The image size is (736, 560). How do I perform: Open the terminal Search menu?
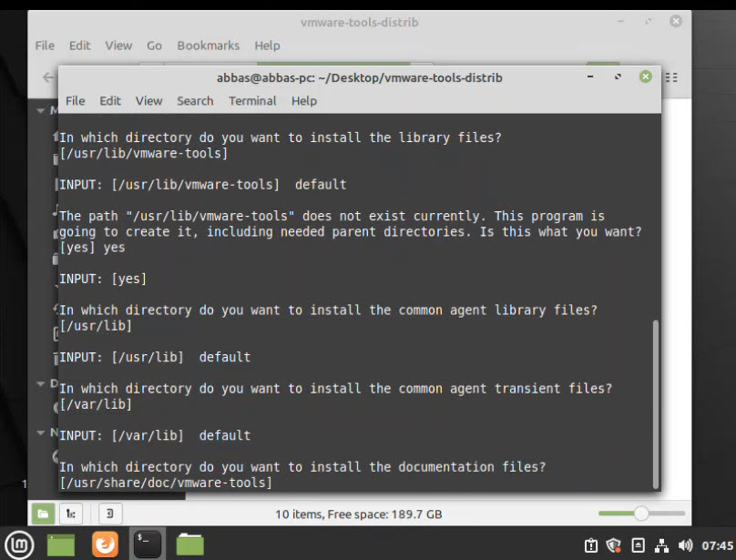195,101
